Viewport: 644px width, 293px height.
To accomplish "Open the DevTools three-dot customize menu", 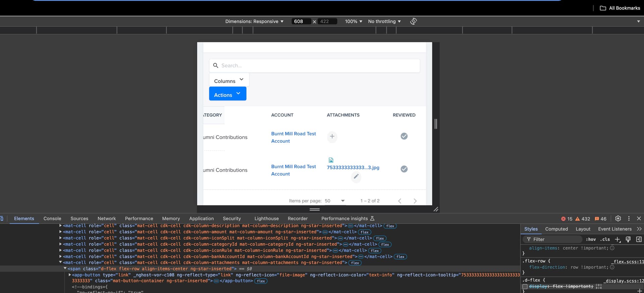I will click(x=629, y=219).
